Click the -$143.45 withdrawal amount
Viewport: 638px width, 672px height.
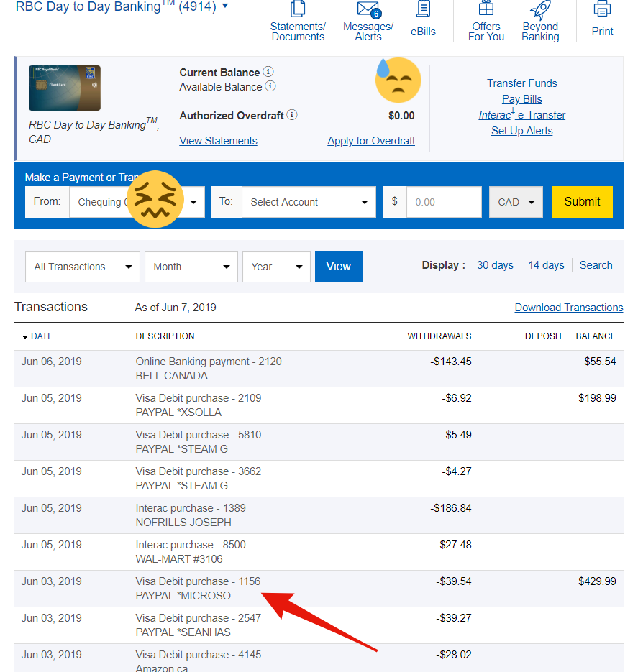(451, 362)
